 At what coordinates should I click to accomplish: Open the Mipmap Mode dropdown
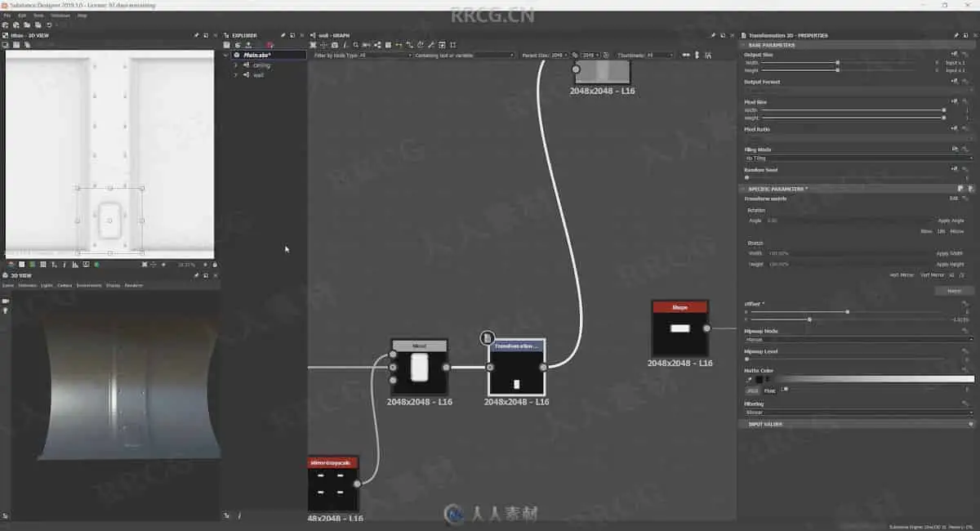pos(858,338)
